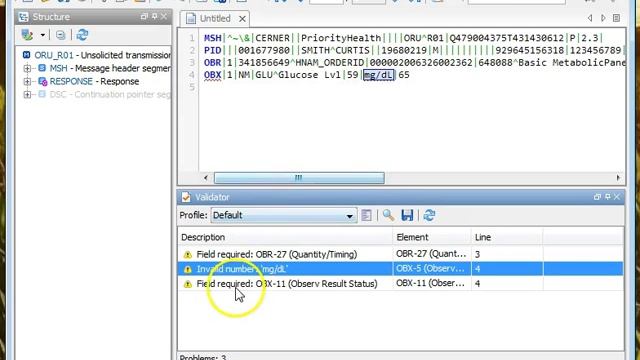Click the validation profile editor icon
640x360 pixels.
pos(367,215)
